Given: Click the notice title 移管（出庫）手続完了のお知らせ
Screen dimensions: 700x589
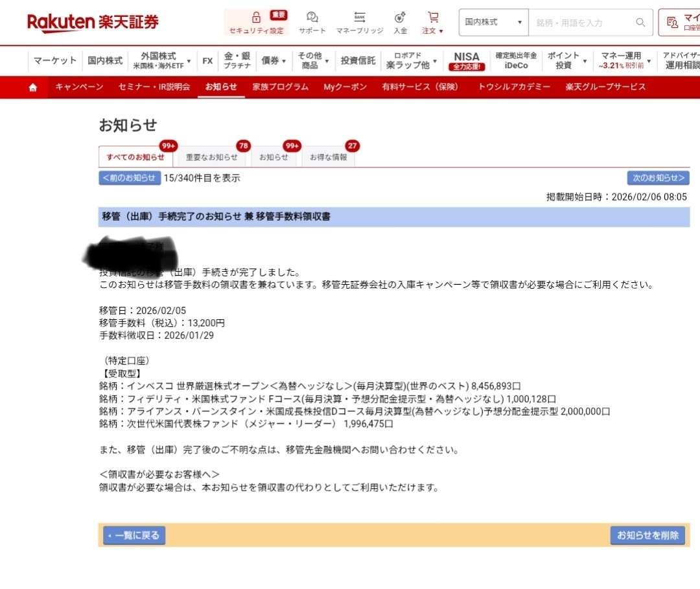Looking at the screenshot, I should click(x=216, y=217).
